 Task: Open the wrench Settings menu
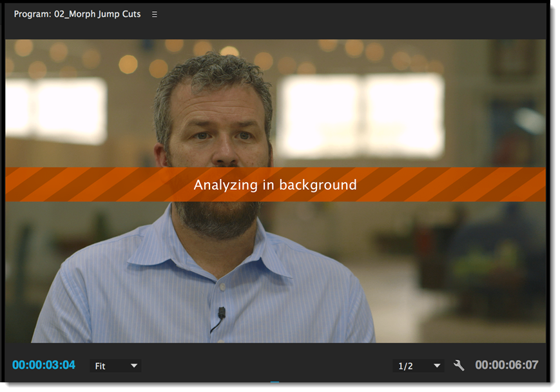coord(459,366)
